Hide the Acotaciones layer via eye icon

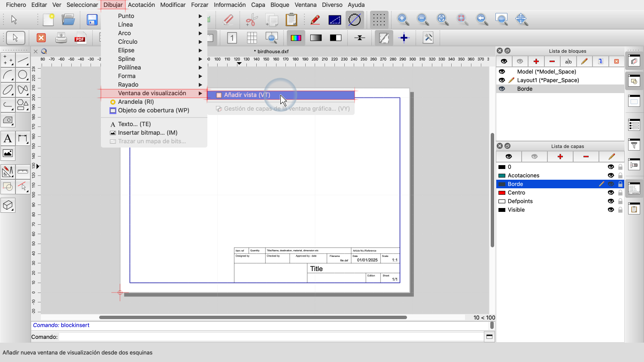[x=611, y=175]
